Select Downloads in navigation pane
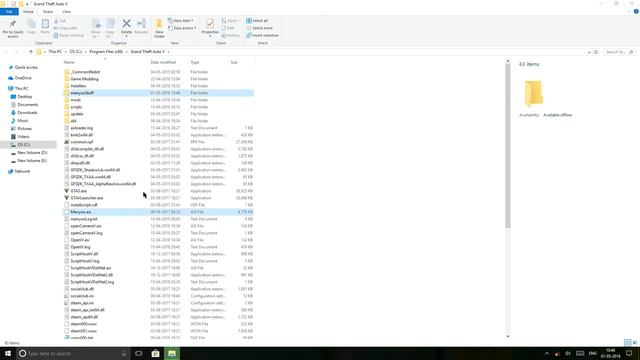This screenshot has width=640, height=360. tap(27, 113)
